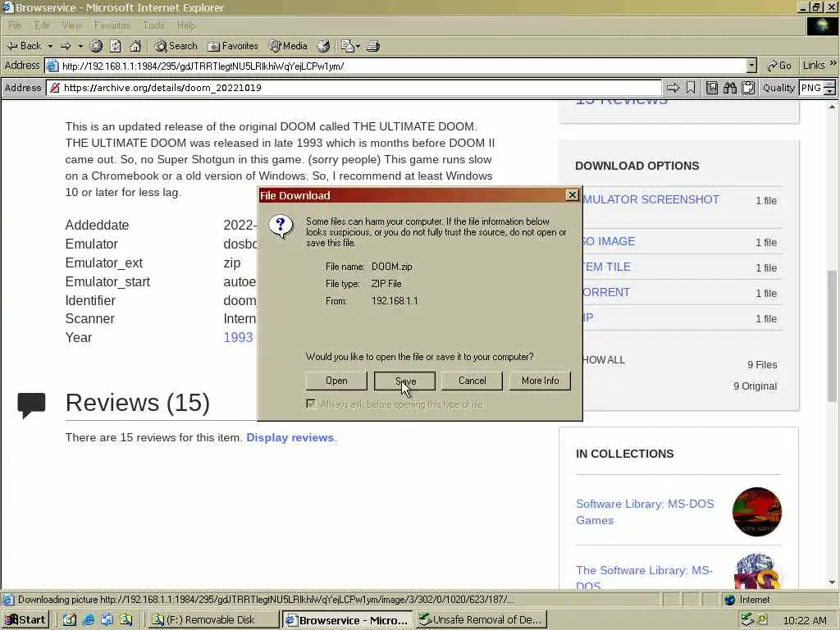Open the Forward history dropdown arrow

pyautogui.click(x=80, y=46)
